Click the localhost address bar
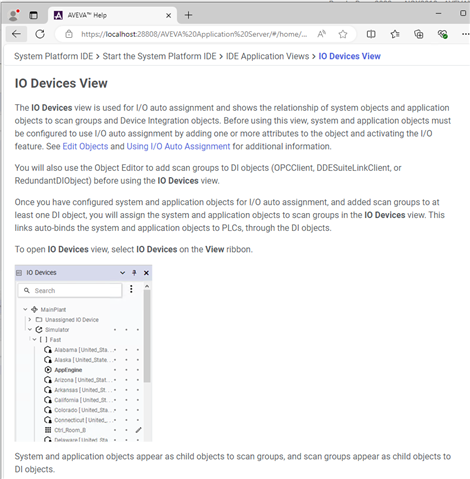 point(194,34)
